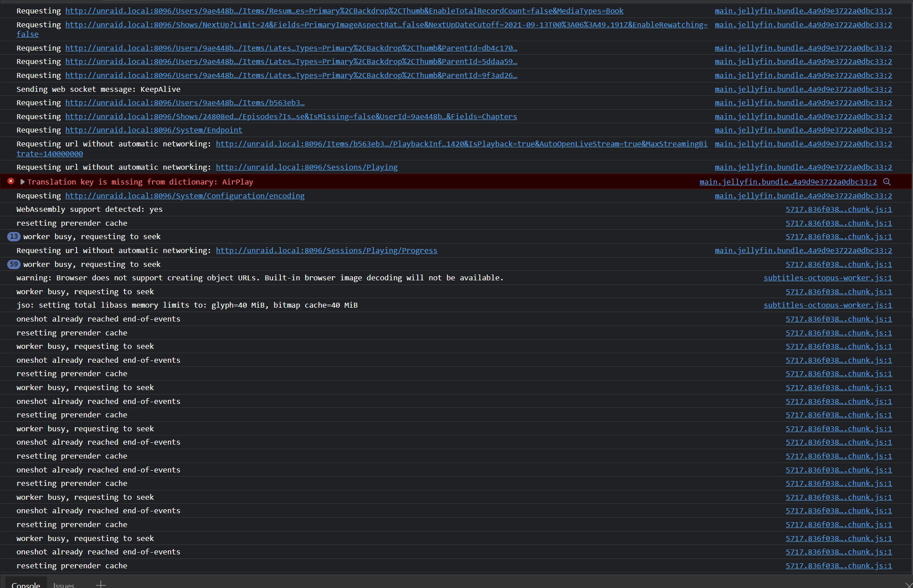
Task: Open the Sessions/Playing request link
Action: pos(306,167)
